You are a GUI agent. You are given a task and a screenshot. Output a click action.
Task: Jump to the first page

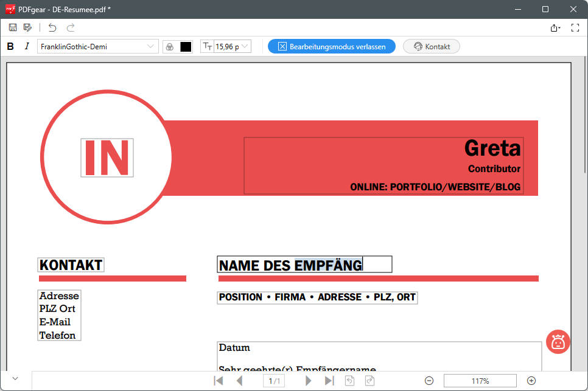point(218,381)
